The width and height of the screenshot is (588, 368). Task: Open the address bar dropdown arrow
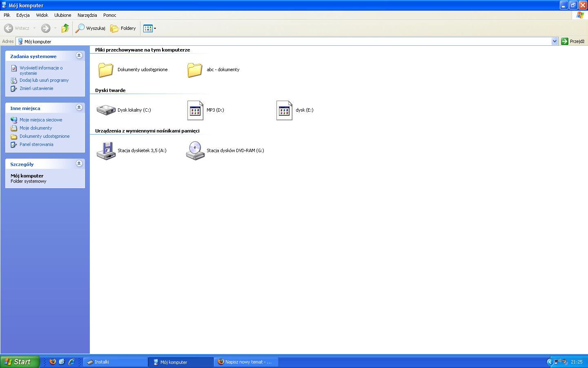coord(555,41)
